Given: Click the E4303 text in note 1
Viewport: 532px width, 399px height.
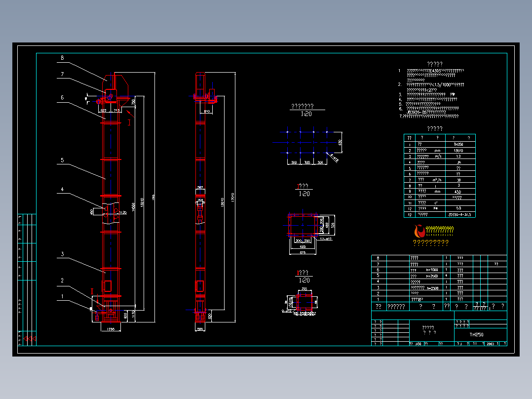Looking at the screenshot, I should click(x=435, y=71).
